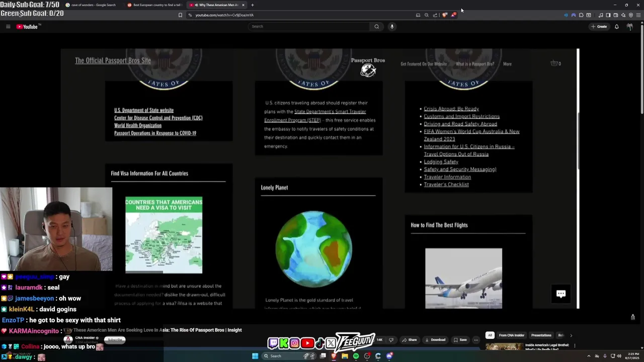644x362 pixels.
Task: Click the YouTube logo
Action: click(27, 27)
